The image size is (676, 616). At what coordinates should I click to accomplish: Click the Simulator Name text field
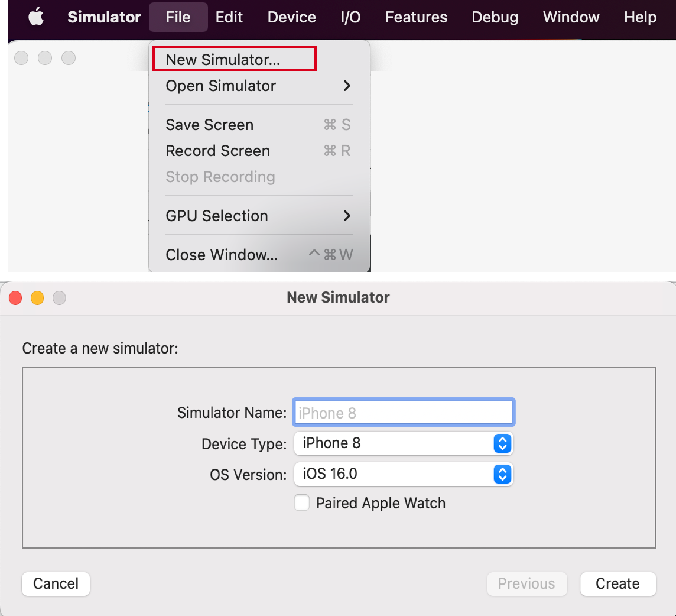tap(404, 413)
